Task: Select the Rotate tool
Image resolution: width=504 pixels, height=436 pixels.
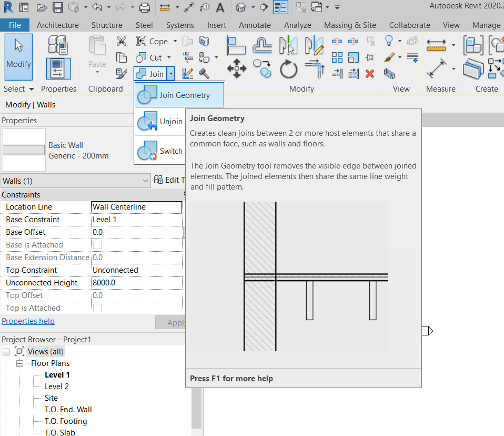Action: tap(288, 68)
